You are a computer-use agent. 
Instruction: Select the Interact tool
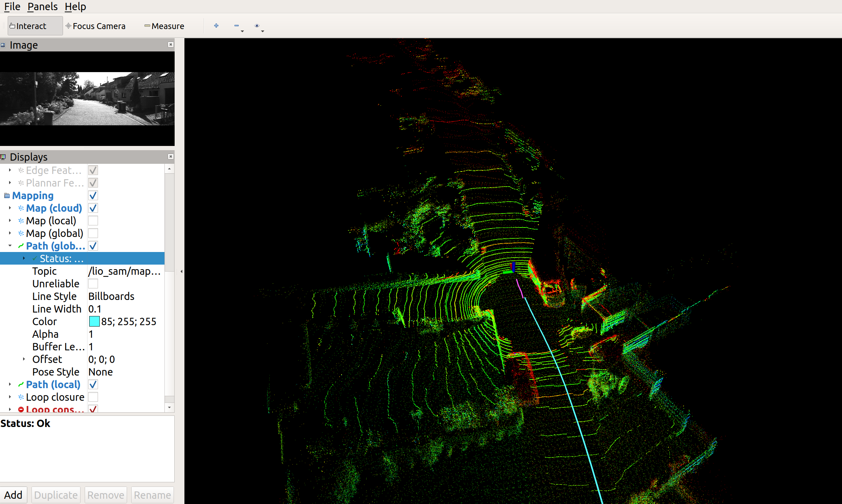35,26
